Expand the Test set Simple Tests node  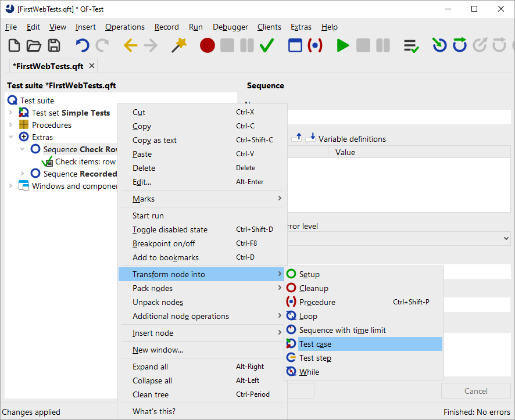click(x=10, y=113)
